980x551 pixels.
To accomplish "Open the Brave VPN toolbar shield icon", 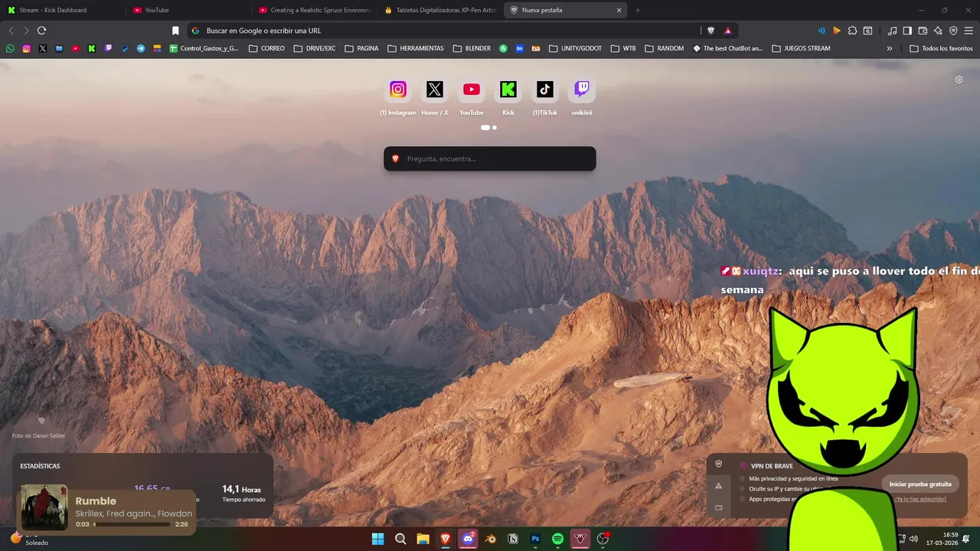I will tap(953, 31).
